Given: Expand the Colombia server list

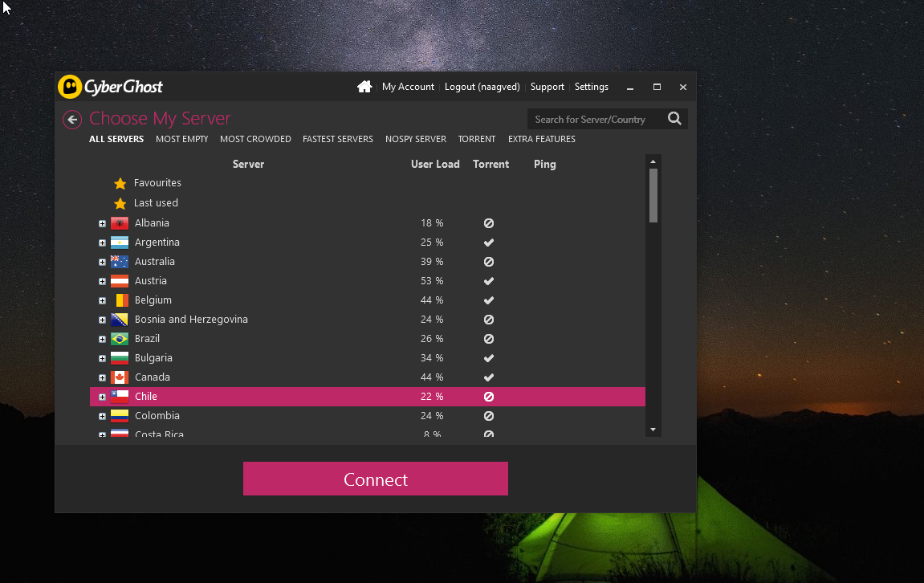Looking at the screenshot, I should pyautogui.click(x=102, y=416).
